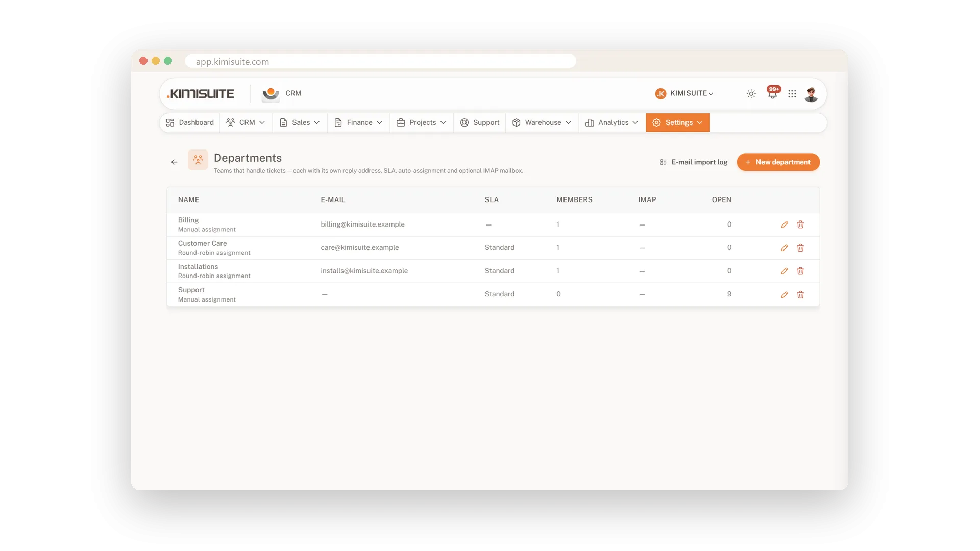Open the user profile avatar
The image size is (980, 551).
point(811,94)
